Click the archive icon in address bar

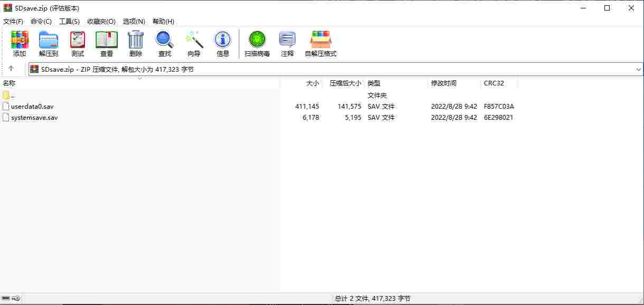click(34, 69)
